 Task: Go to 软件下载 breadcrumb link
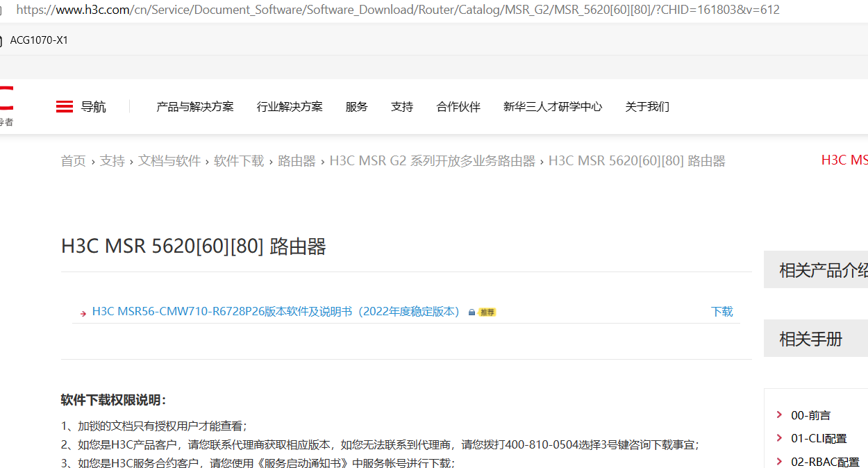(x=239, y=161)
